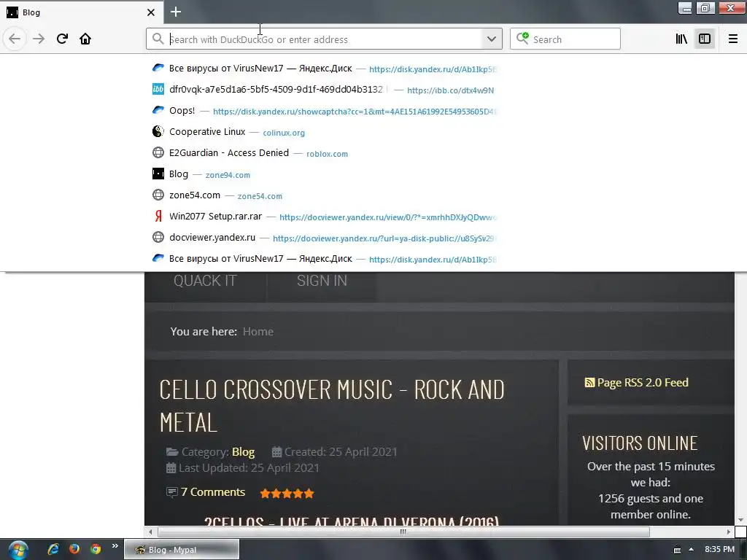Click the horizontal scrollbar thumb
Viewport: 747px width, 560px height.
click(x=403, y=532)
